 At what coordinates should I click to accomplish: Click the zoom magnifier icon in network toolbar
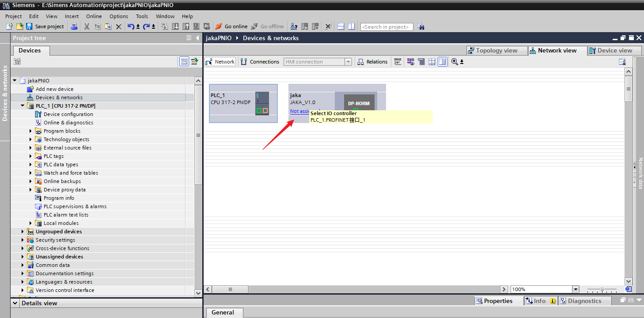pyautogui.click(x=455, y=62)
